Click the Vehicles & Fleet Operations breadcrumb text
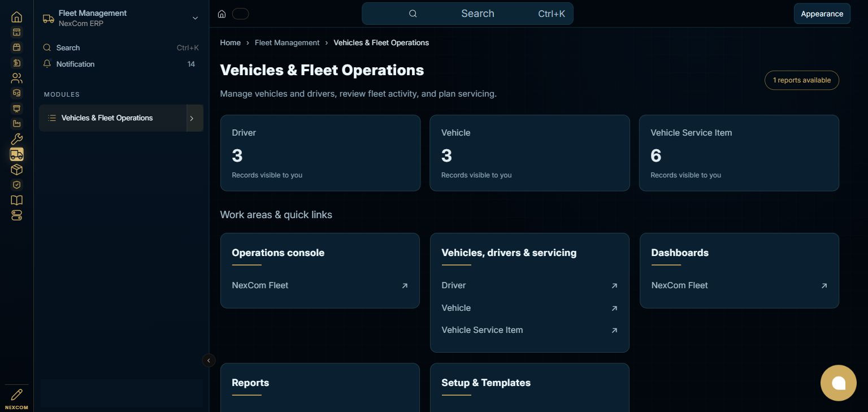 [x=381, y=43]
